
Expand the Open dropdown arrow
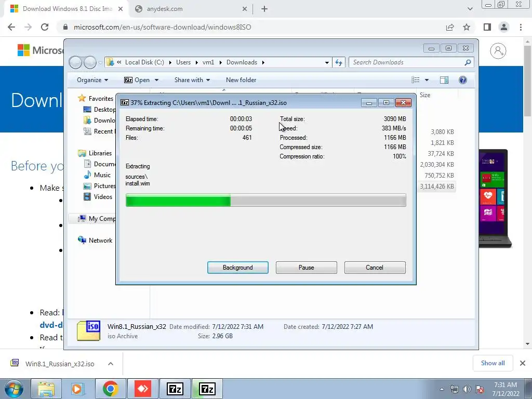tap(156, 80)
